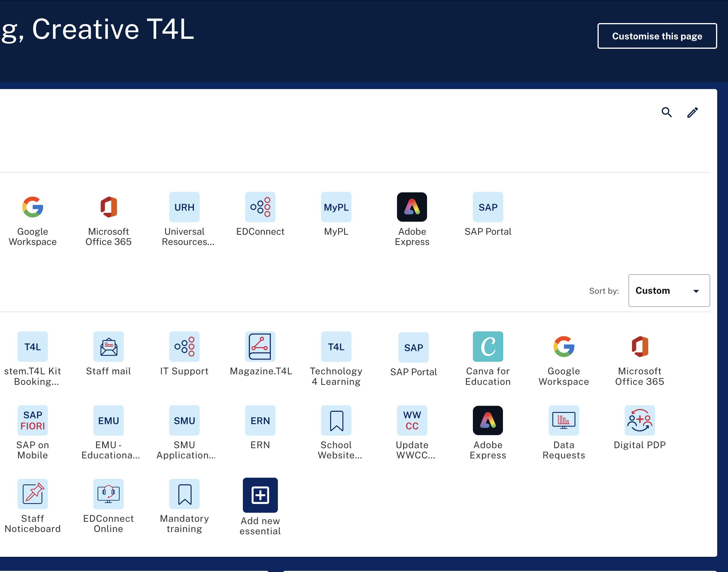Open SAP on Mobile FIORI icon
This screenshot has width=728, height=572.
pyautogui.click(x=32, y=420)
